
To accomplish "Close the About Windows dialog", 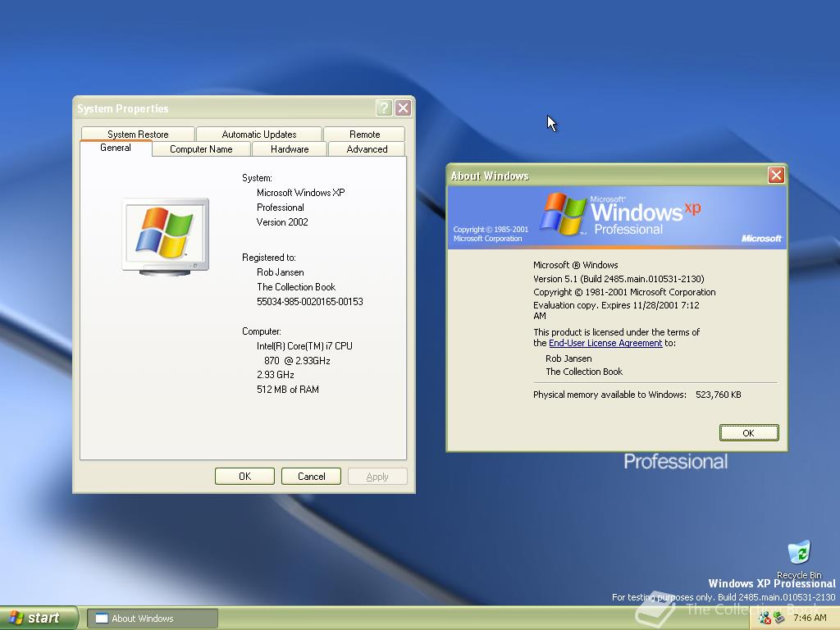I will [x=776, y=176].
